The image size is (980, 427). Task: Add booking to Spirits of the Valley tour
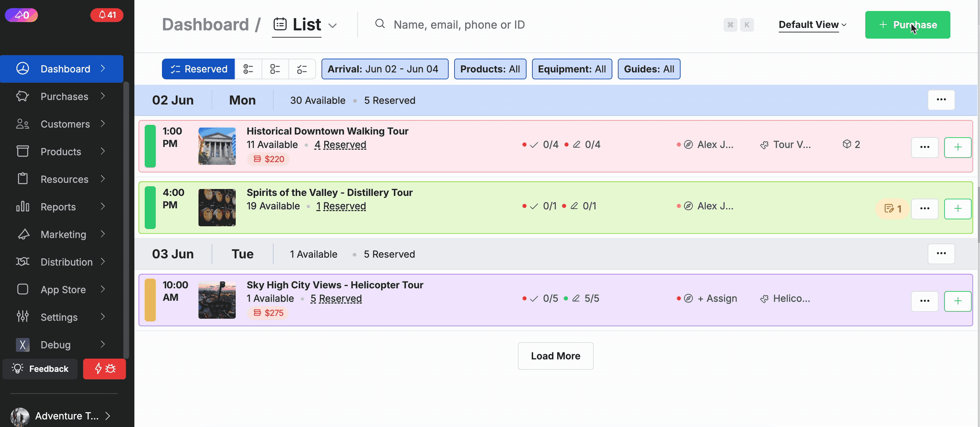(x=958, y=208)
